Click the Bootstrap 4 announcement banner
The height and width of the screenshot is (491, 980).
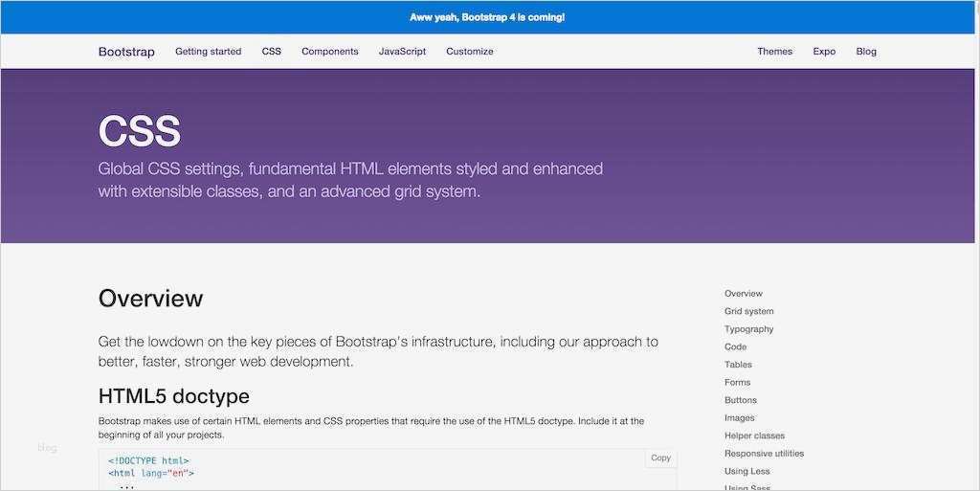(x=487, y=17)
